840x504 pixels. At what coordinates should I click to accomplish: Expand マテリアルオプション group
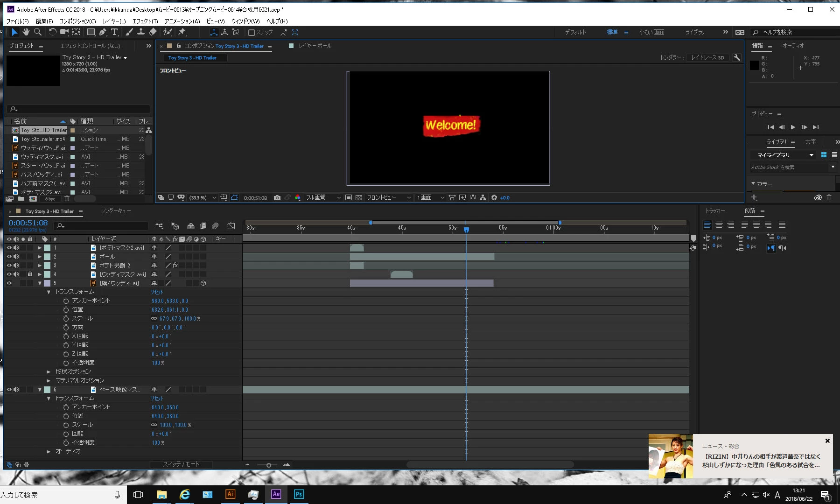[x=49, y=381]
